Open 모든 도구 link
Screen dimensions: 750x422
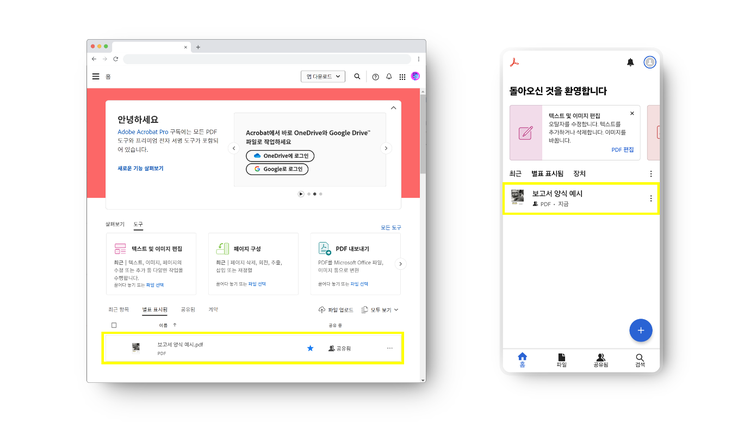(x=391, y=228)
